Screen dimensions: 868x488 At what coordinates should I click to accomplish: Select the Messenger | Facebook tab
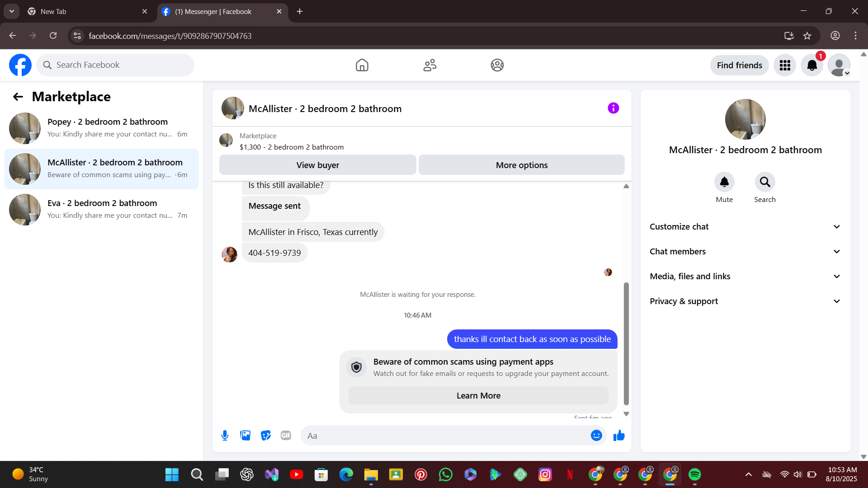(x=222, y=12)
